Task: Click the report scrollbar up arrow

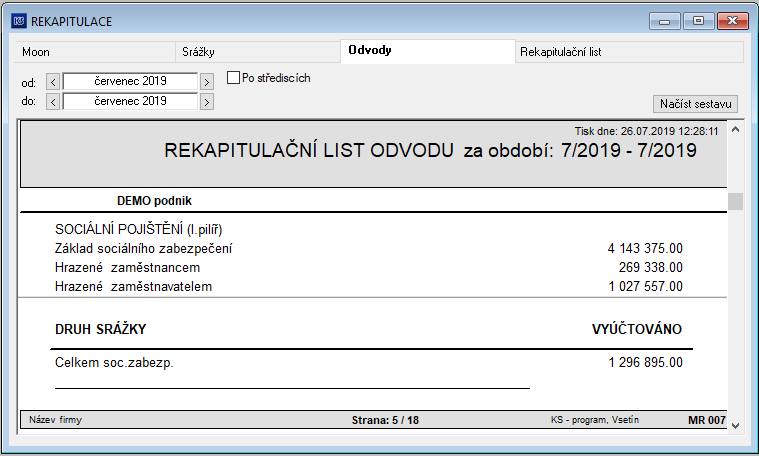Action: (x=735, y=129)
